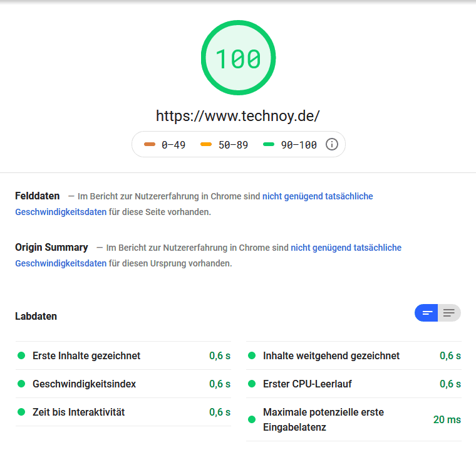Switch Labdaten to the expanded list view
Screen dimensions: 476x452
point(449,313)
